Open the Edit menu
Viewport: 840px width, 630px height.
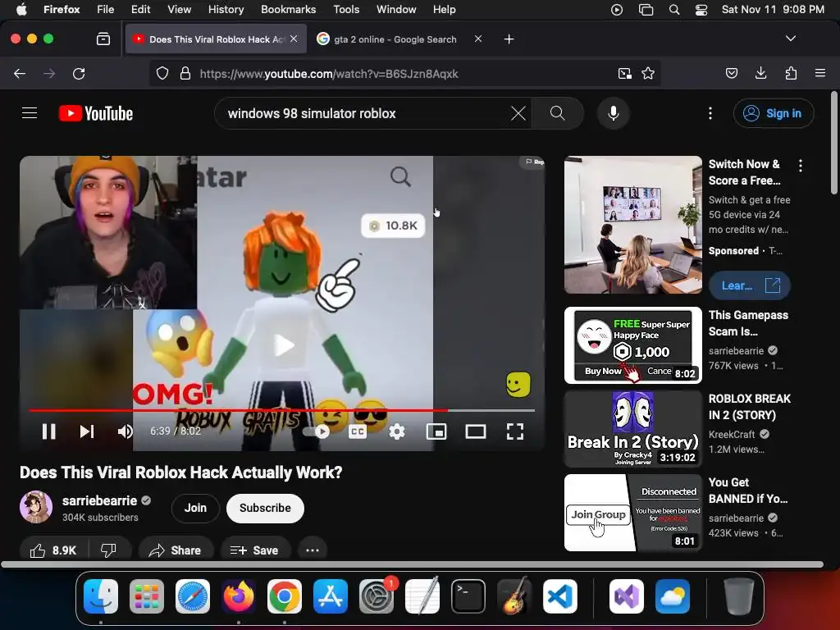140,9
